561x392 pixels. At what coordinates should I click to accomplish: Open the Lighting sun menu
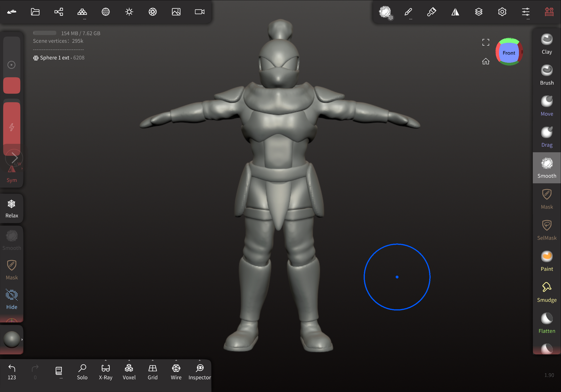tap(129, 12)
